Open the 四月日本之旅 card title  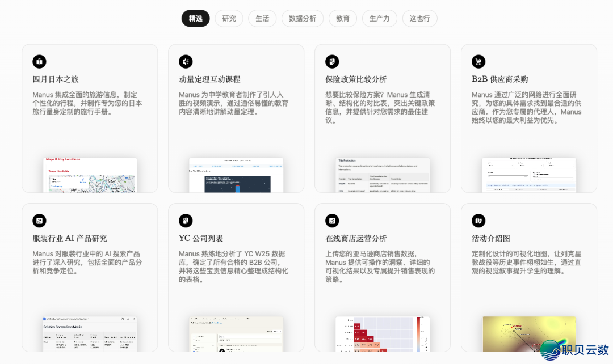(x=56, y=79)
